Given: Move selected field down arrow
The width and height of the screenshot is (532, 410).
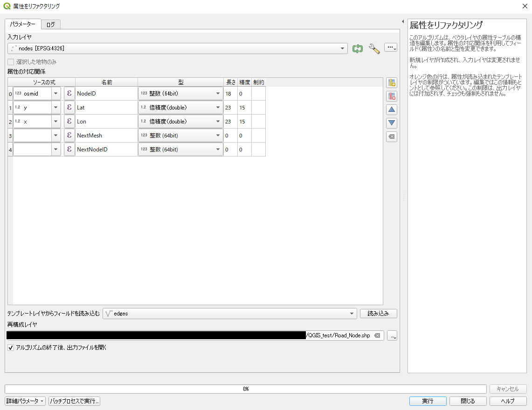Looking at the screenshot, I should (392, 123).
